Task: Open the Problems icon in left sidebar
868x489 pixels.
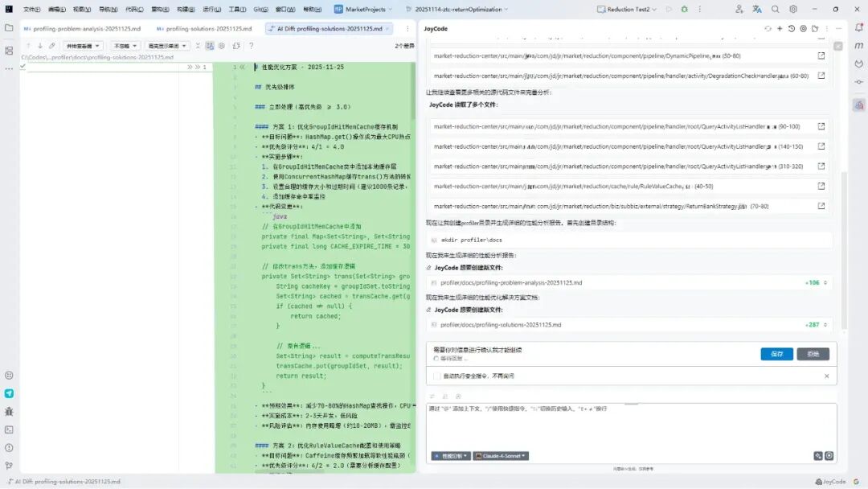Action: click(x=9, y=447)
